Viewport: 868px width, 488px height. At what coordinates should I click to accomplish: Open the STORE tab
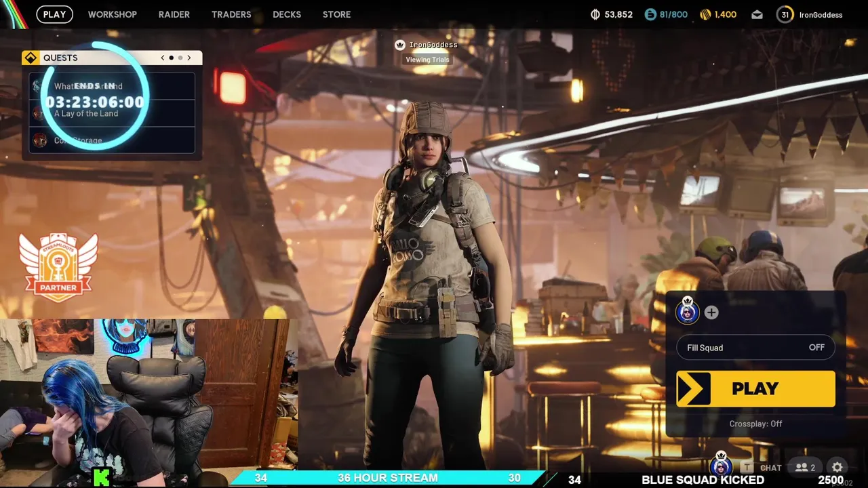coord(337,14)
